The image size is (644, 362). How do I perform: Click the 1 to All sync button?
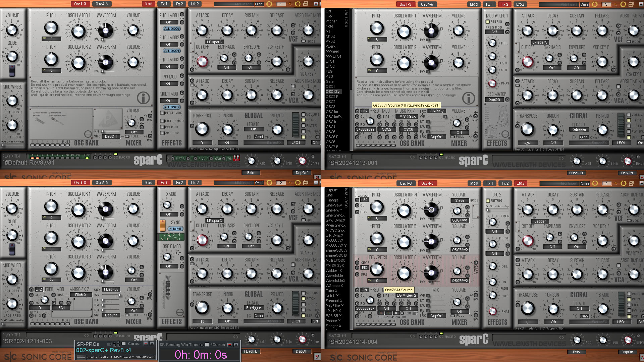tap(175, 229)
